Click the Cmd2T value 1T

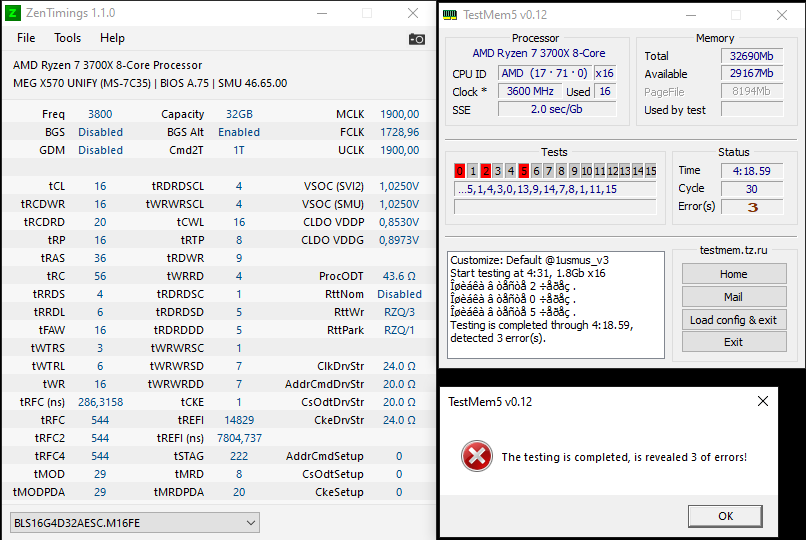coord(239,150)
